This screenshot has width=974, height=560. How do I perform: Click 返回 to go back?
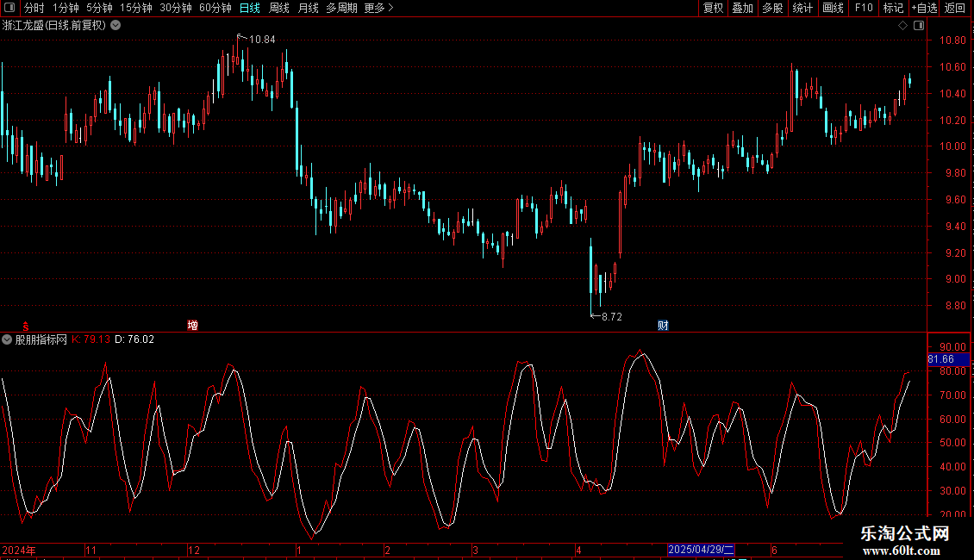coord(955,8)
